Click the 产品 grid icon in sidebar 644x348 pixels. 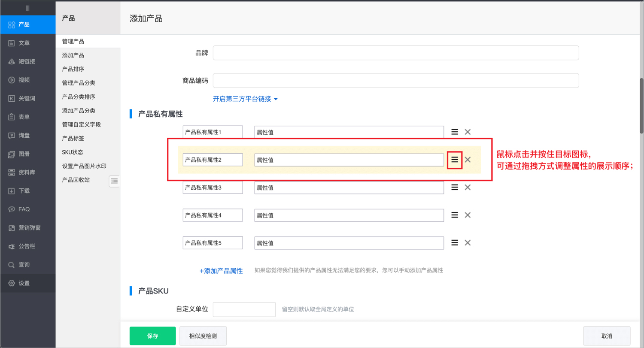[x=12, y=24]
